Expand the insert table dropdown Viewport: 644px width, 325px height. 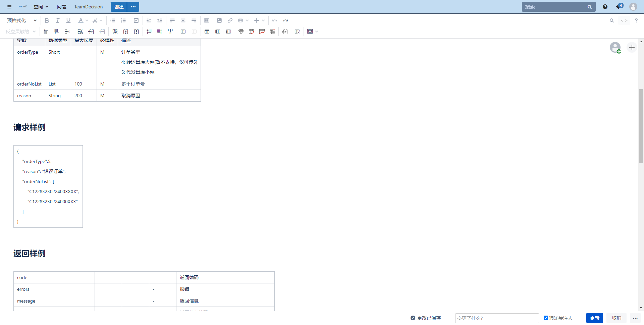pos(247,20)
